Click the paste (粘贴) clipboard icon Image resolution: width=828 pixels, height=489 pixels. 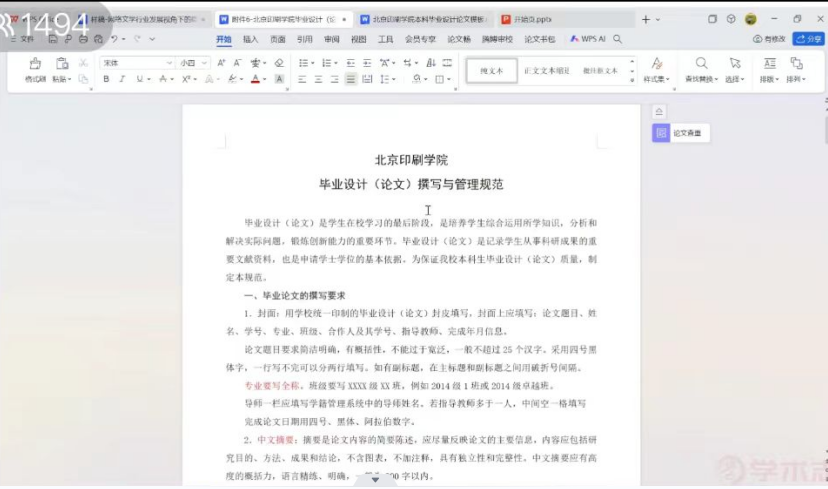tap(61, 64)
